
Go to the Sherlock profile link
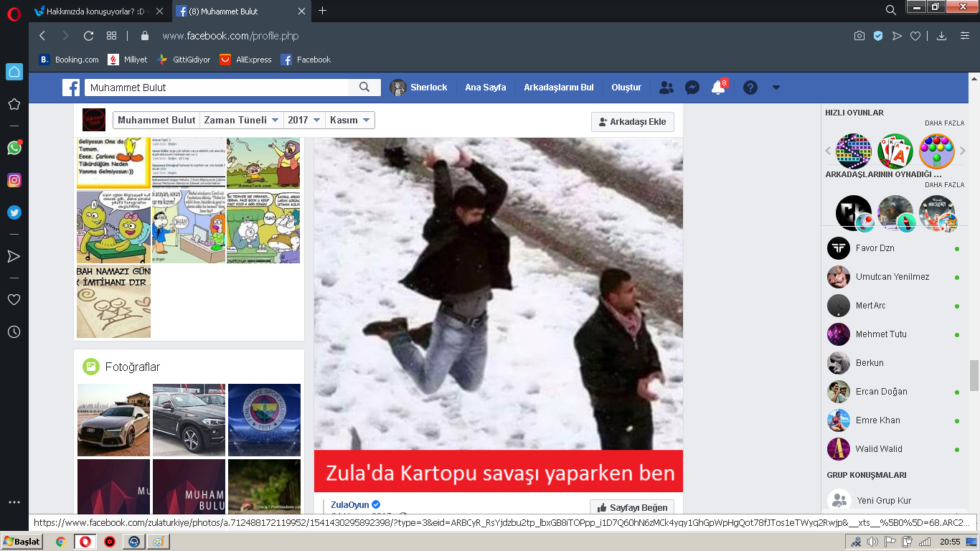pyautogui.click(x=419, y=88)
